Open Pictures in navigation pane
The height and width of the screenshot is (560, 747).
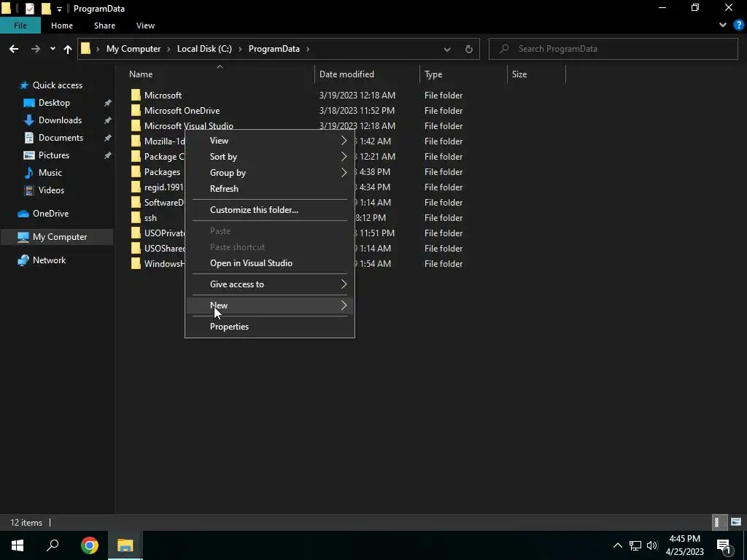tap(53, 155)
